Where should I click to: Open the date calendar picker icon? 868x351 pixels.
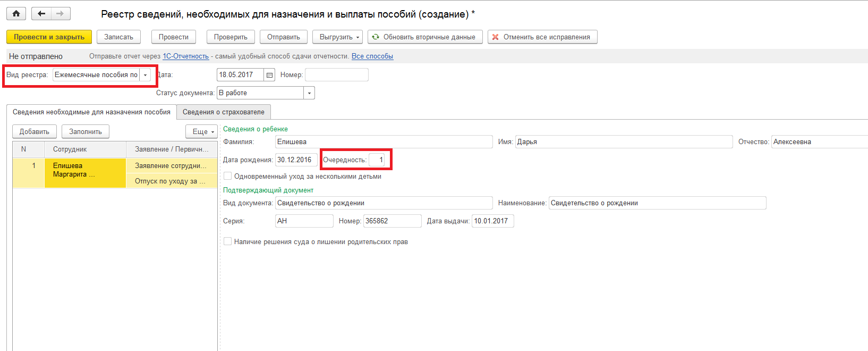(x=270, y=75)
